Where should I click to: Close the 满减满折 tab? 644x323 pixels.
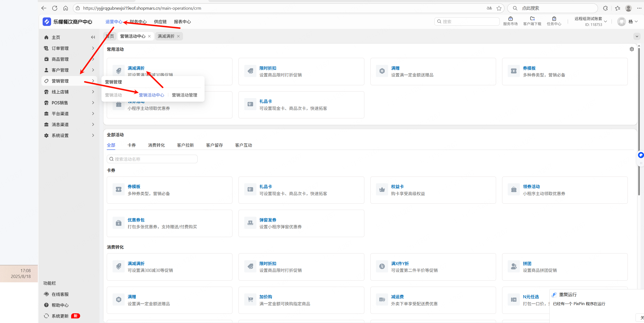click(178, 36)
